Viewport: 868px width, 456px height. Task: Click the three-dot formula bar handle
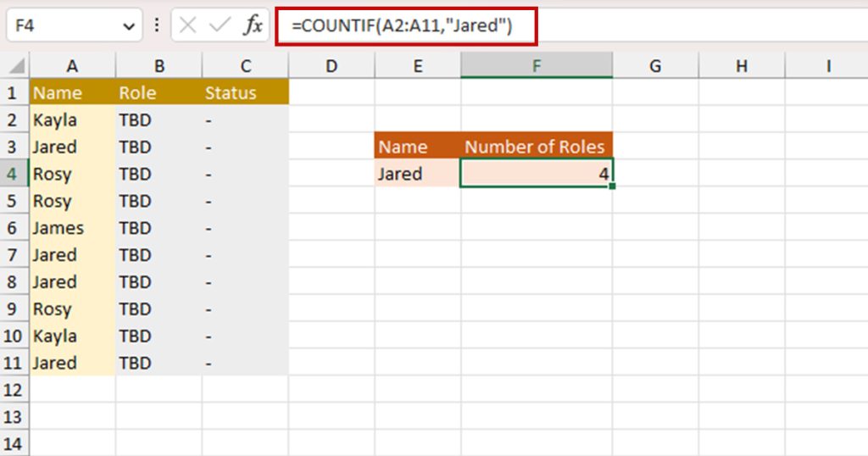[x=157, y=25]
